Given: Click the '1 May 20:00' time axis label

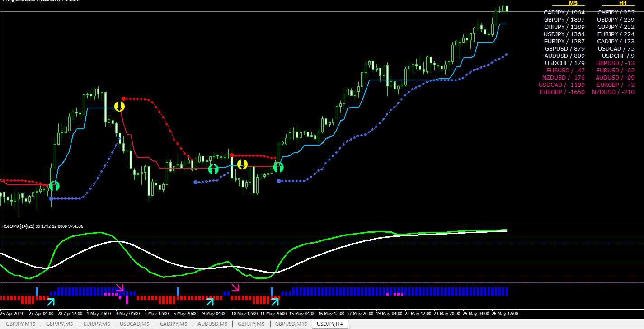Looking at the screenshot, I should (98, 313).
